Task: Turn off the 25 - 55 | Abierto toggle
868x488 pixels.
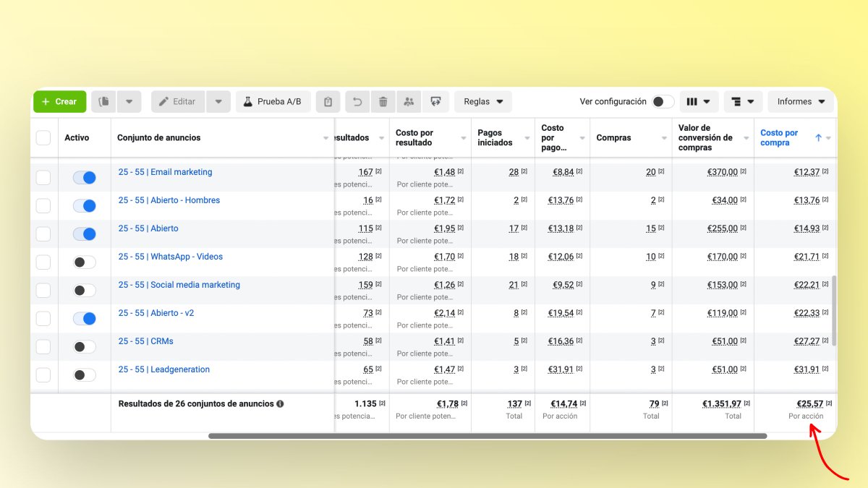Action: (85, 234)
